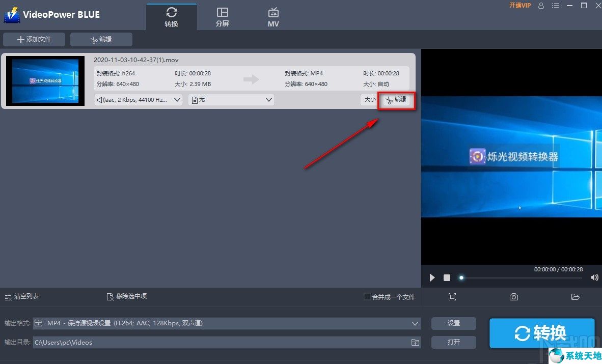The width and height of the screenshot is (602, 364).
Task: Open the fullscreen preview icon
Action: click(x=453, y=297)
